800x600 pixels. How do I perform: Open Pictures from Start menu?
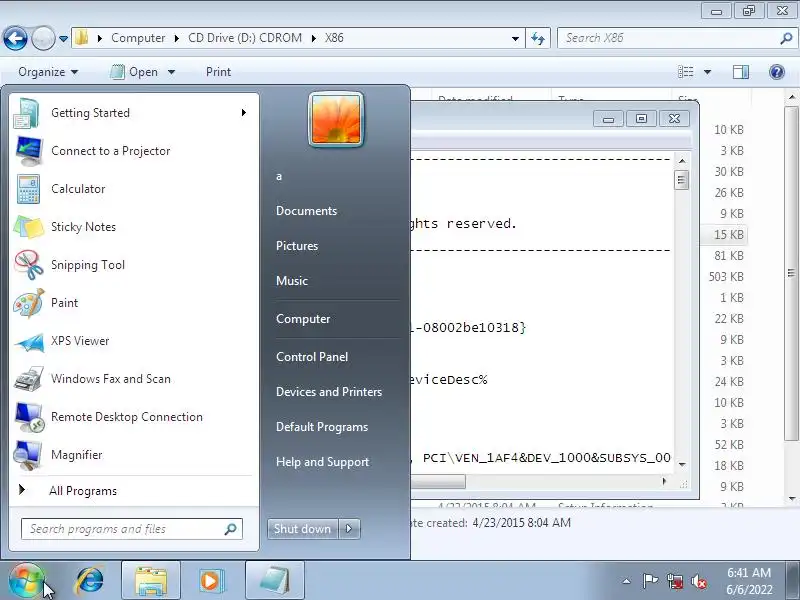(x=297, y=246)
